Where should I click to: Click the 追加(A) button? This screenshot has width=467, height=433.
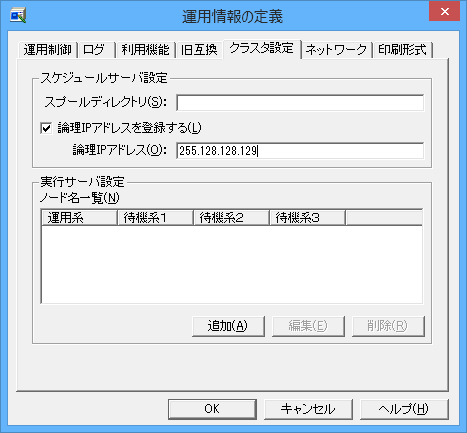[228, 326]
